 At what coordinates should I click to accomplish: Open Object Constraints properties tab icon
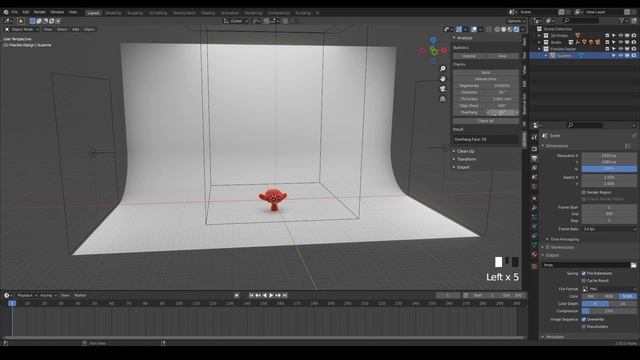pos(534,236)
